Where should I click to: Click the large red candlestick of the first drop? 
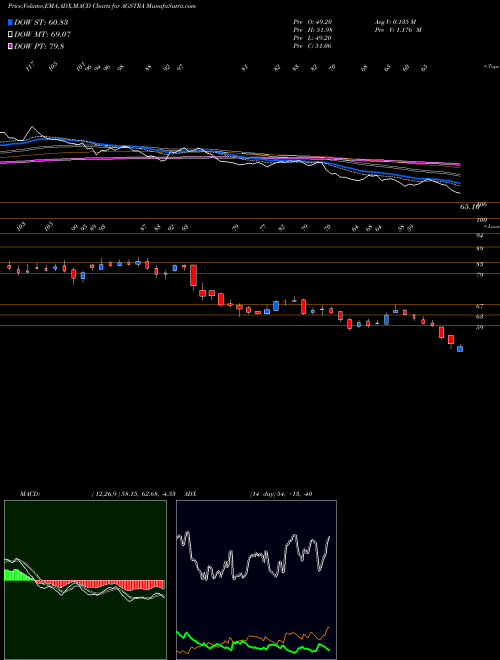click(193, 275)
